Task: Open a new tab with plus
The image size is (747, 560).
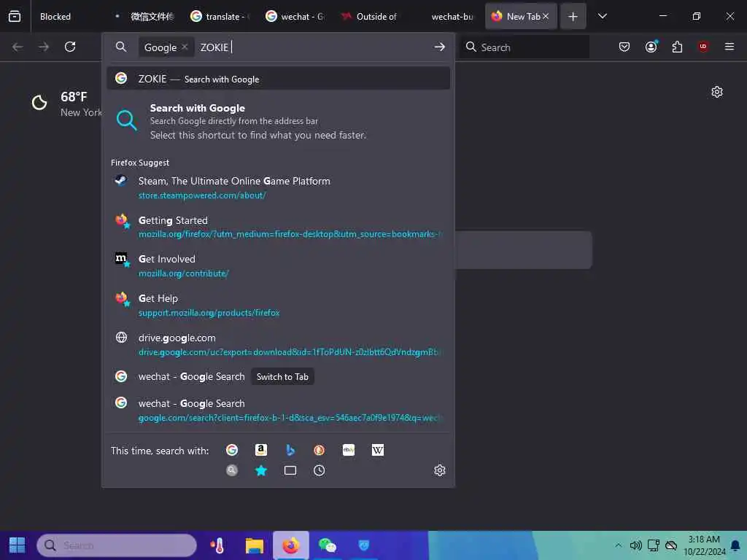Action: tap(573, 16)
